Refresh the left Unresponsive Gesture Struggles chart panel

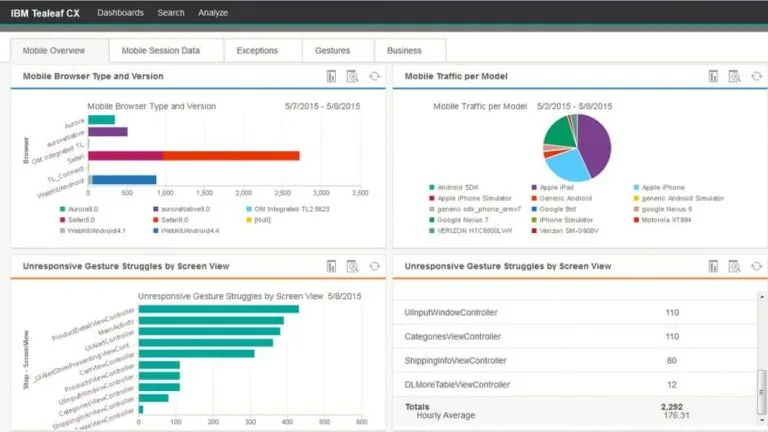pyautogui.click(x=375, y=266)
